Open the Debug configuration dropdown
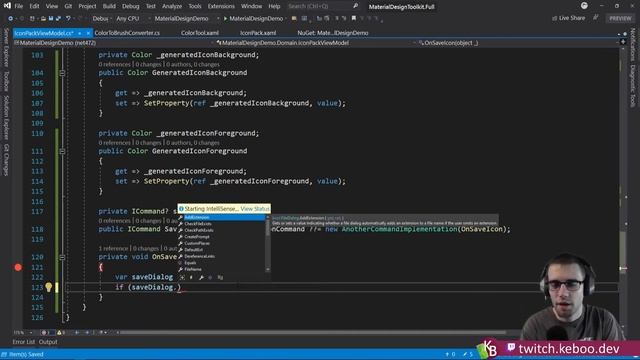The height and width of the screenshot is (360, 640). coord(102,18)
